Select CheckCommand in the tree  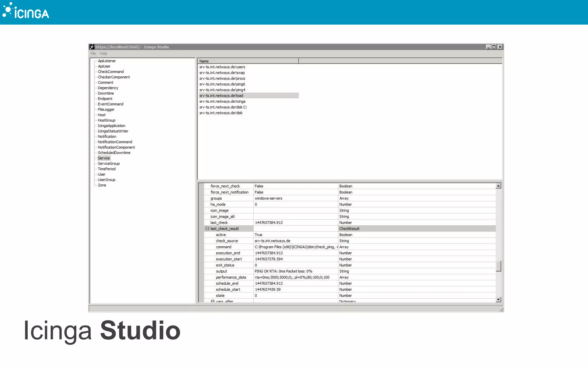(x=111, y=72)
